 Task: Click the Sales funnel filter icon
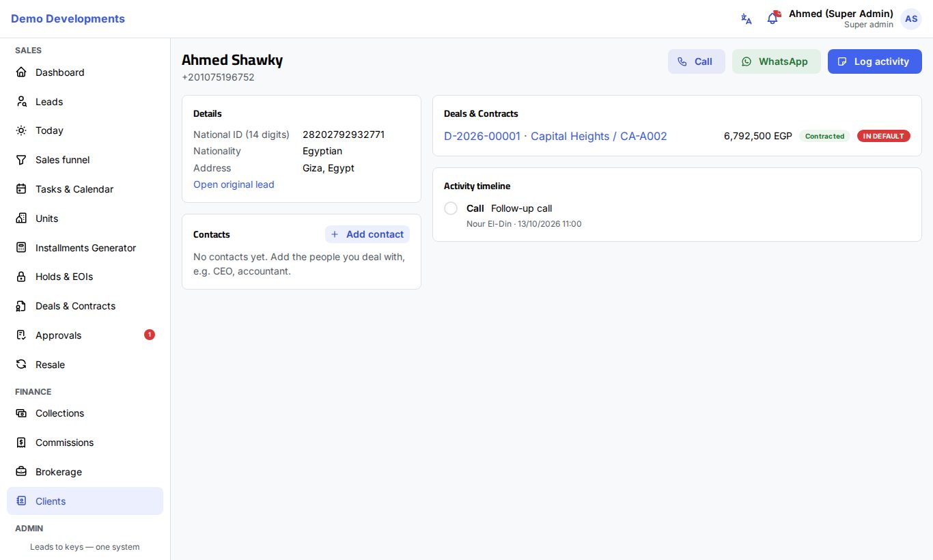21,160
